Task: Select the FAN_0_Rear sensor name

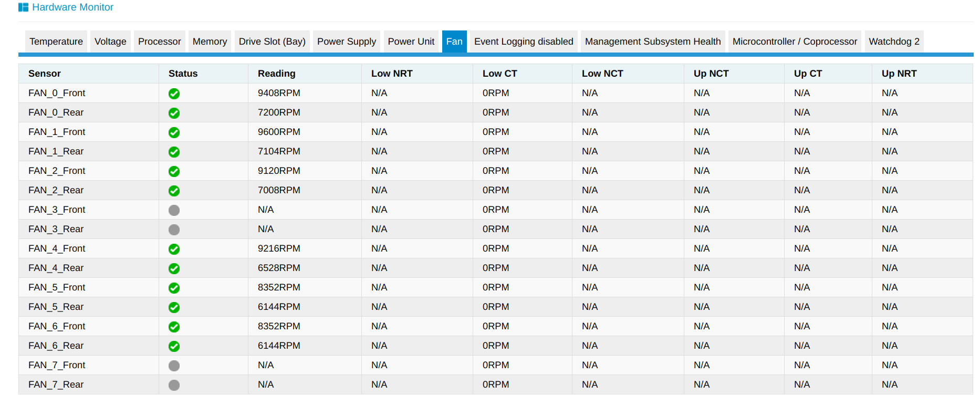Action: point(56,112)
